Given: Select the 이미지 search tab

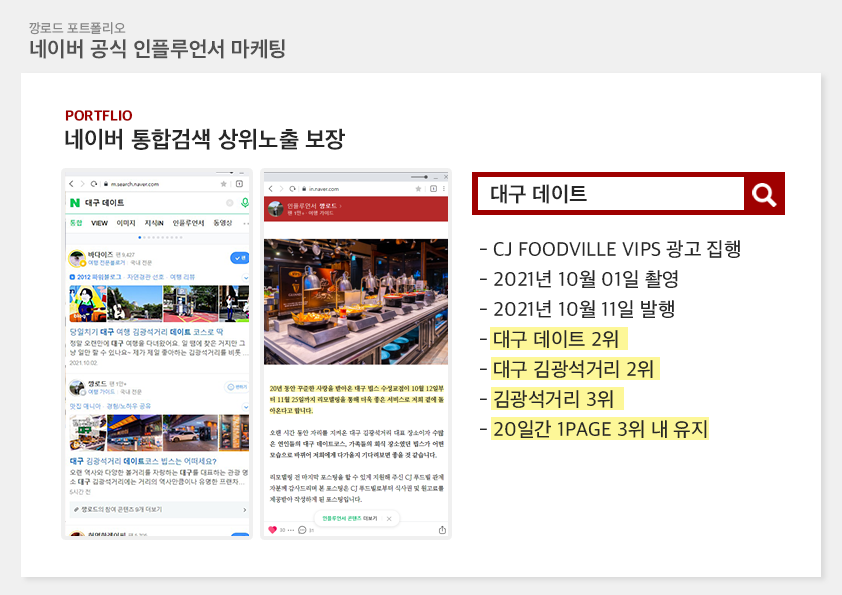Looking at the screenshot, I should click(126, 223).
